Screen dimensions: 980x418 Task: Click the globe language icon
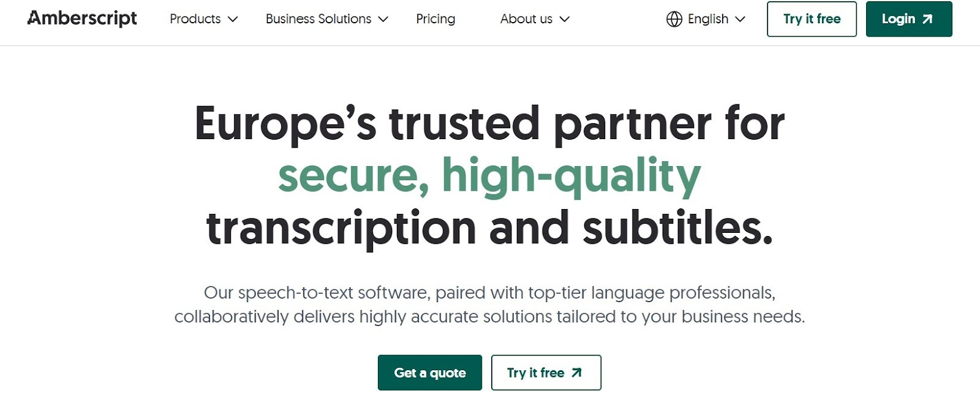coord(674,19)
